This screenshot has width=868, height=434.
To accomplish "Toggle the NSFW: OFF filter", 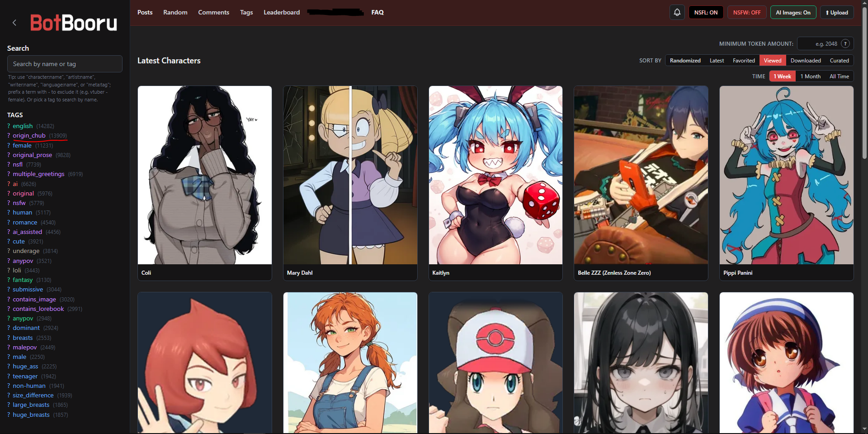I will 747,13.
